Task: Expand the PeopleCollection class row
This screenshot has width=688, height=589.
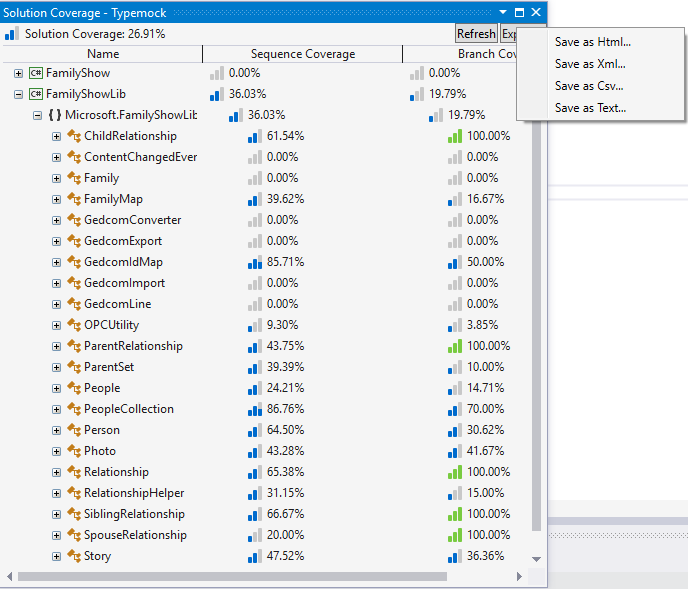Action: click(57, 409)
